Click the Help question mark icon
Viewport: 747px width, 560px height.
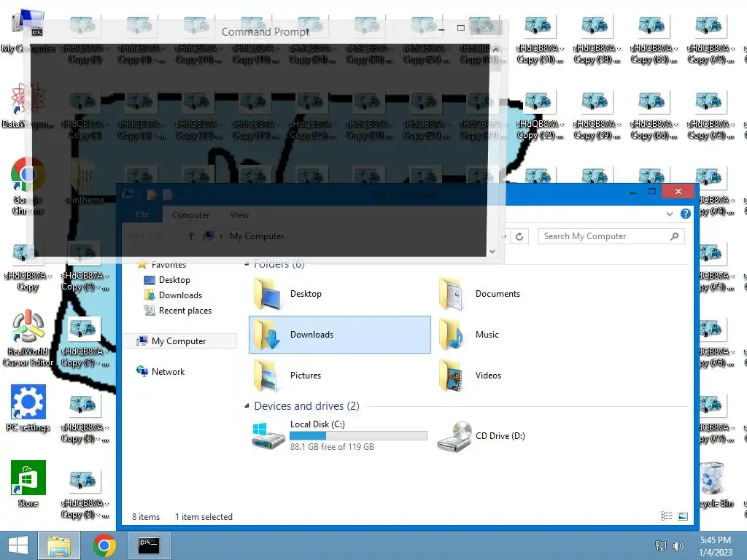(x=686, y=214)
